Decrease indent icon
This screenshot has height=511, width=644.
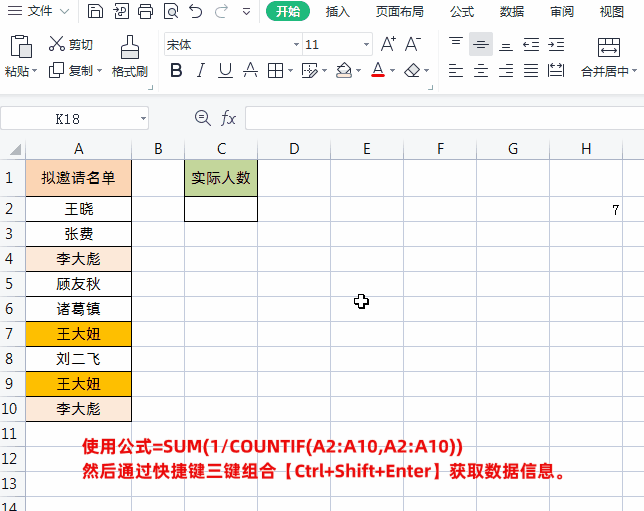(531, 44)
